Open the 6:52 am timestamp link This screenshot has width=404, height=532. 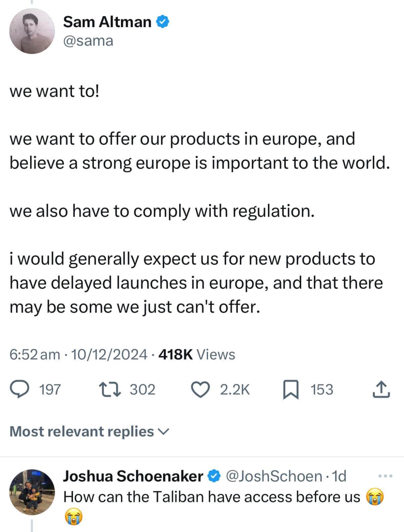[x=35, y=354]
